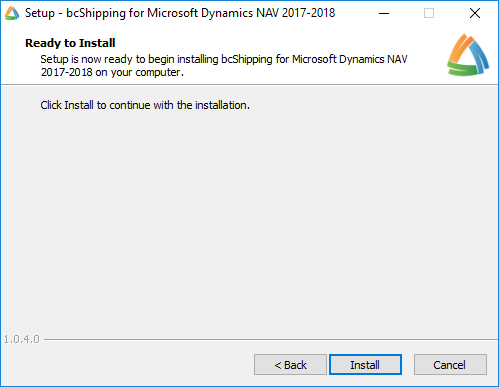499x387 pixels.
Task: Minimize the Setup window
Action: point(384,13)
